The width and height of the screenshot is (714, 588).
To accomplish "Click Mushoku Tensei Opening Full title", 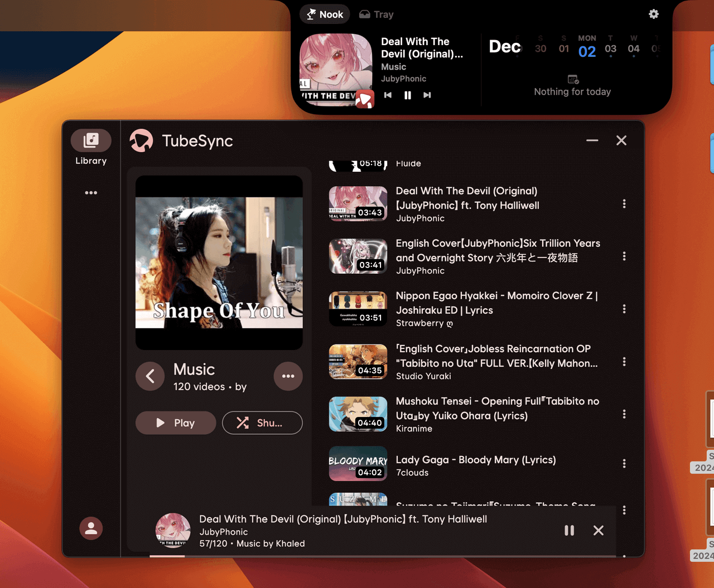I will click(497, 408).
